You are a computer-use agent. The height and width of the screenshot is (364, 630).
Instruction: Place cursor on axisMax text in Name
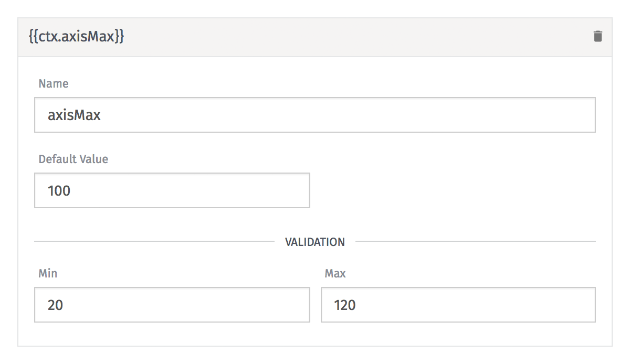74,115
